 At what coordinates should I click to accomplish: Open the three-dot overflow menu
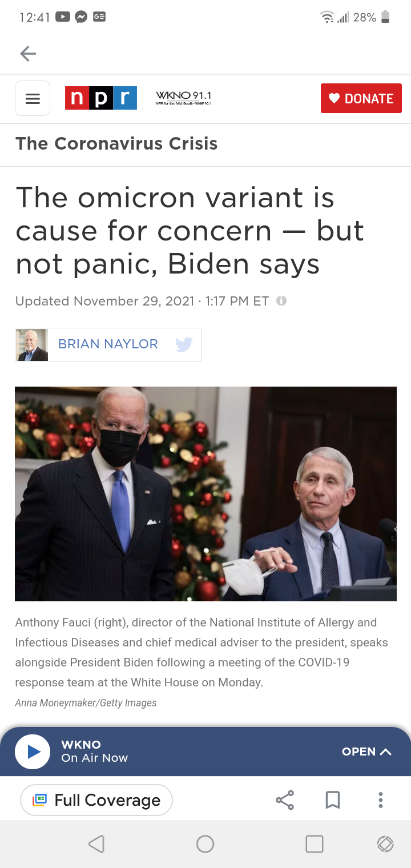click(381, 800)
